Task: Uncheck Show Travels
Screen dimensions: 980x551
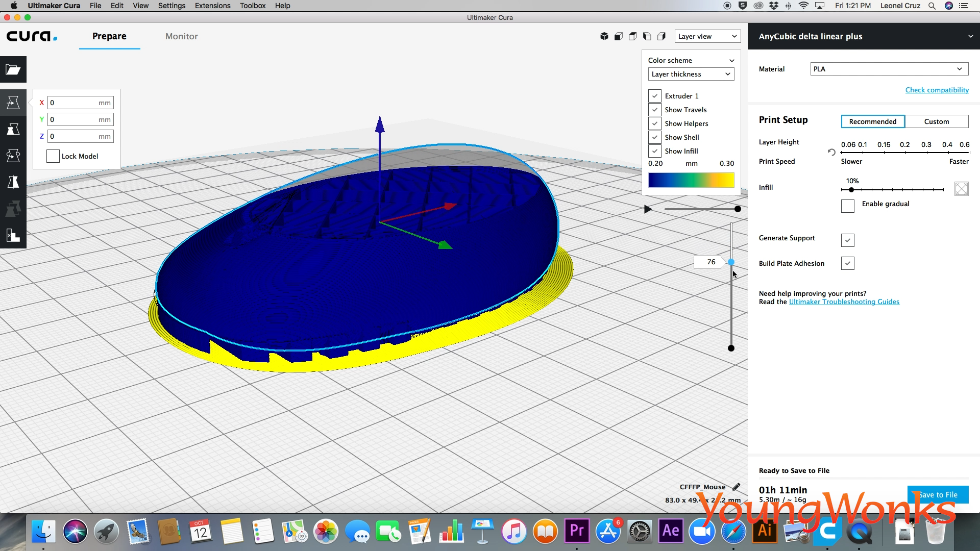Action: (x=655, y=110)
